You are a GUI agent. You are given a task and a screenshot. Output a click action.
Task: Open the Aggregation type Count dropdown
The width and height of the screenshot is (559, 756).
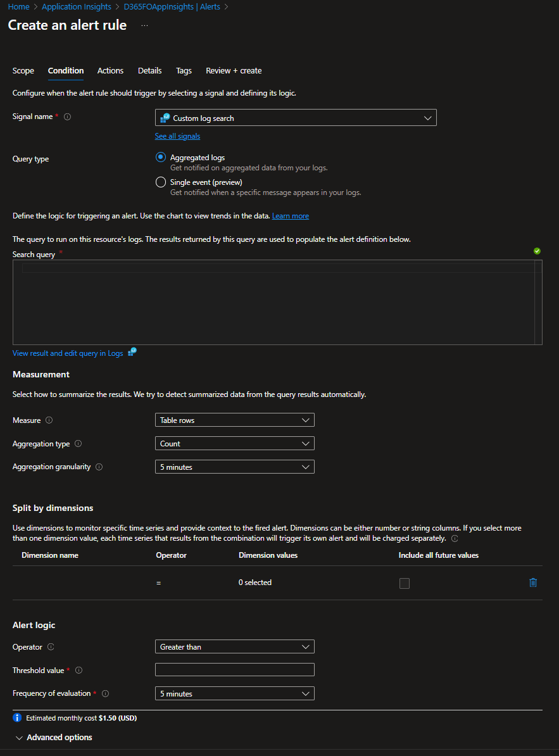tap(234, 444)
